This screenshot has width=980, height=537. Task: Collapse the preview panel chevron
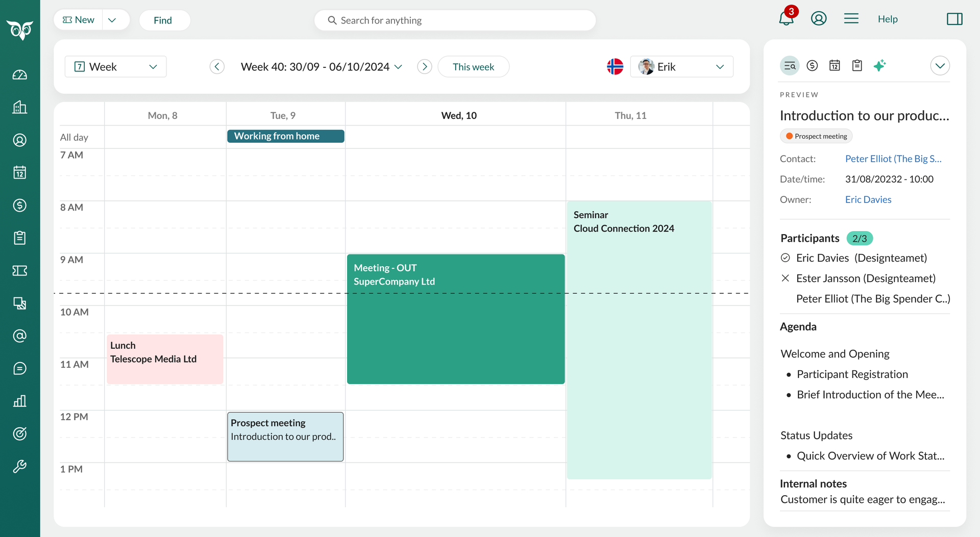[x=940, y=66]
